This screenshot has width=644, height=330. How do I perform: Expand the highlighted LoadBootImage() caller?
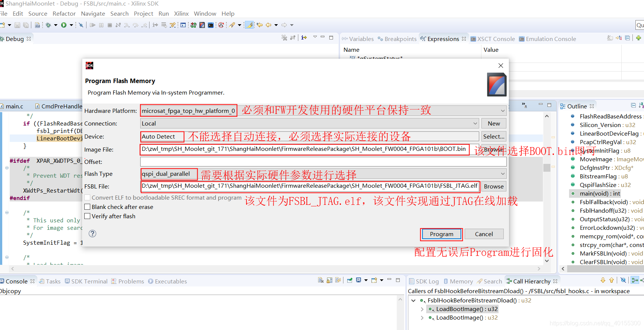pos(422,309)
